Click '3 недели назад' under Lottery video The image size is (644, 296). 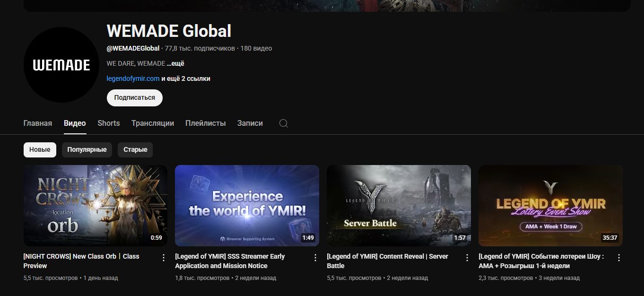tap(559, 278)
